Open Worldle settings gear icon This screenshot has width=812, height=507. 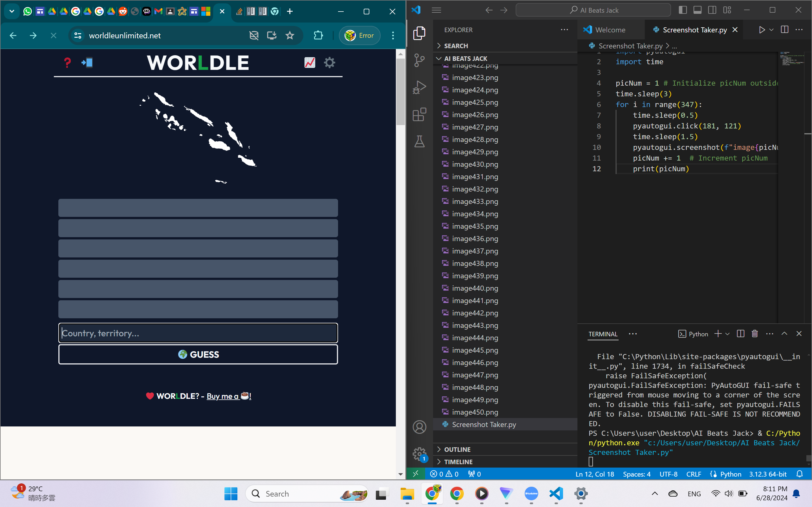pos(329,62)
